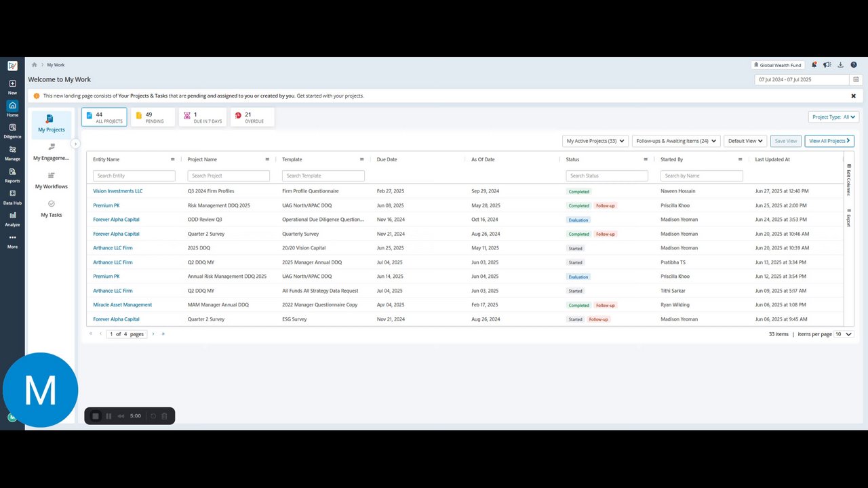Open items per page dropdown

(844, 334)
